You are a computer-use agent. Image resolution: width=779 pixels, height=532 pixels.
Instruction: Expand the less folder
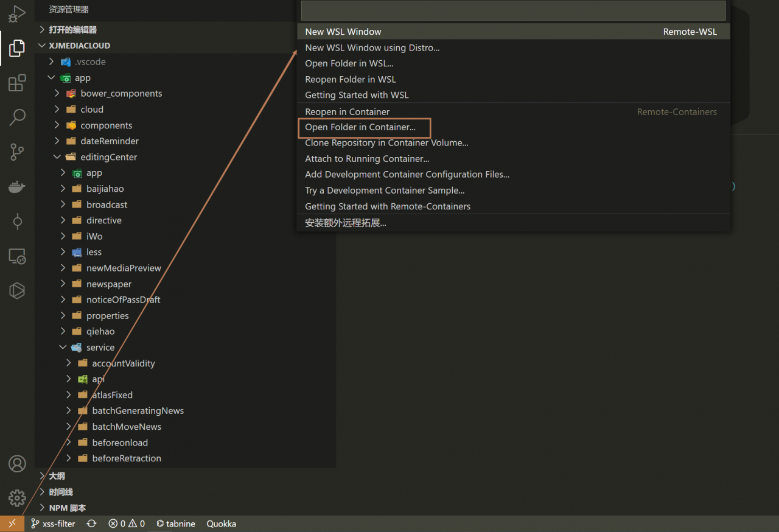(x=185, y=252)
